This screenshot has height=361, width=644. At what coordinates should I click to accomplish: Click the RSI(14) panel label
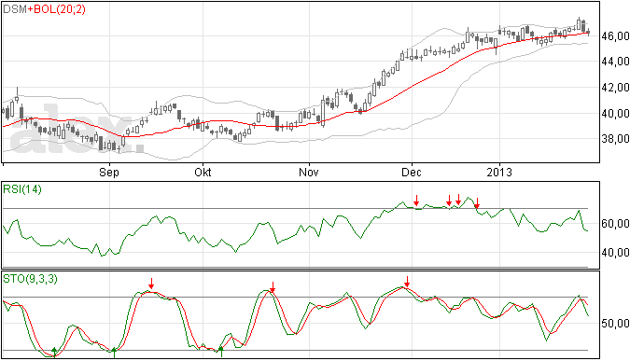click(22, 189)
